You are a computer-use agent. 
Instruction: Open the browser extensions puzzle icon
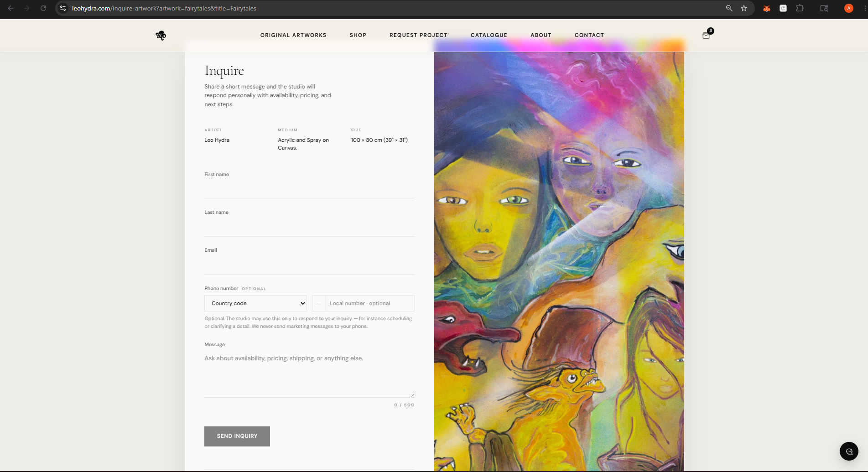800,8
